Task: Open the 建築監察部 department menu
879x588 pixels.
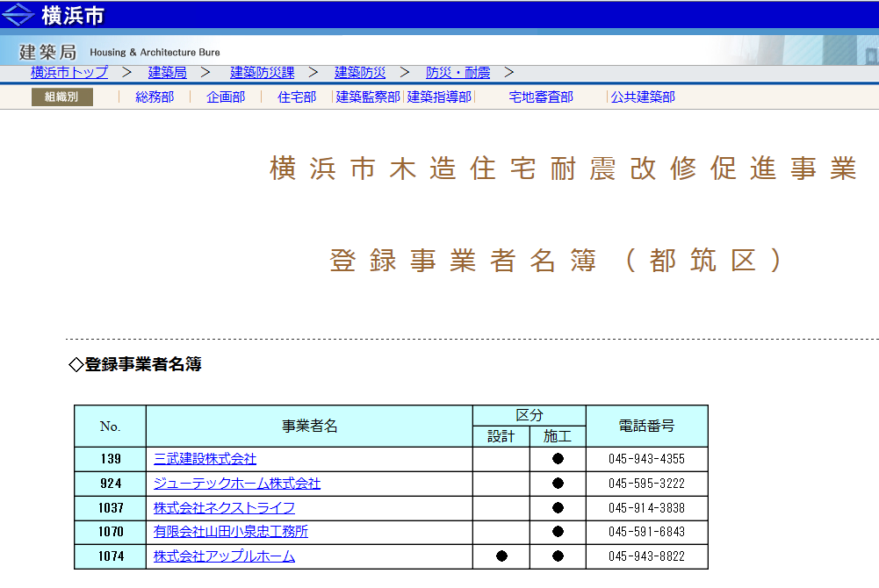Action: tap(368, 97)
